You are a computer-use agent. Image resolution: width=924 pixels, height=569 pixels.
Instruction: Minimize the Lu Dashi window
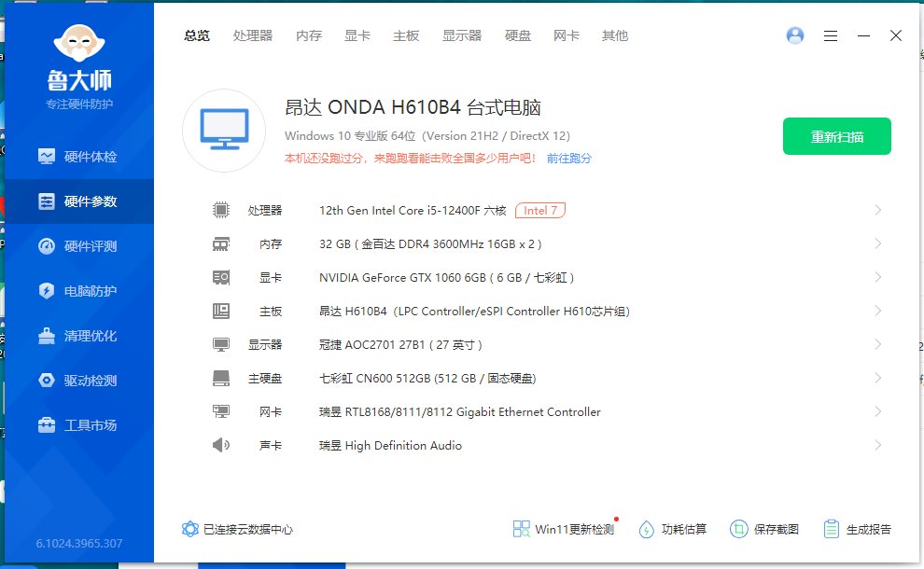(x=864, y=36)
